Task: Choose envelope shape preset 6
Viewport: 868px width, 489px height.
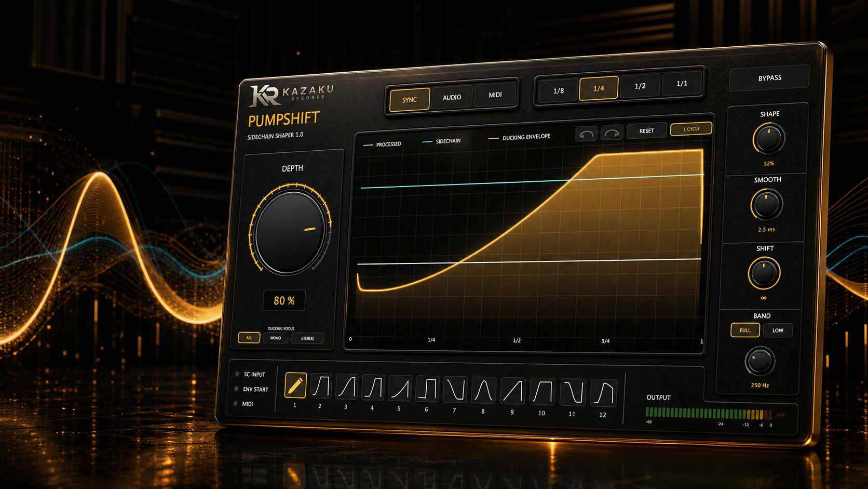Action: click(x=428, y=390)
